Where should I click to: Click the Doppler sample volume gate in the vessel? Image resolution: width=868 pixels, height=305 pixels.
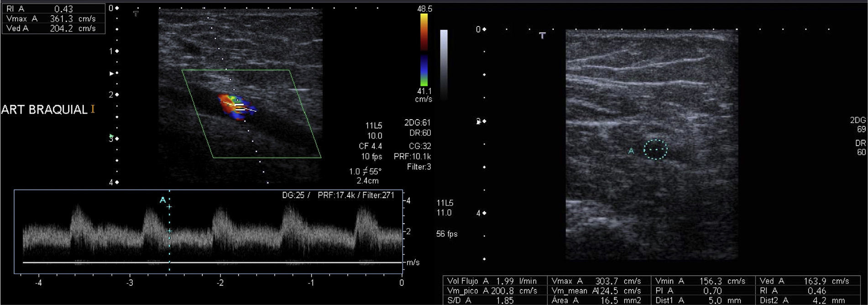[239, 107]
